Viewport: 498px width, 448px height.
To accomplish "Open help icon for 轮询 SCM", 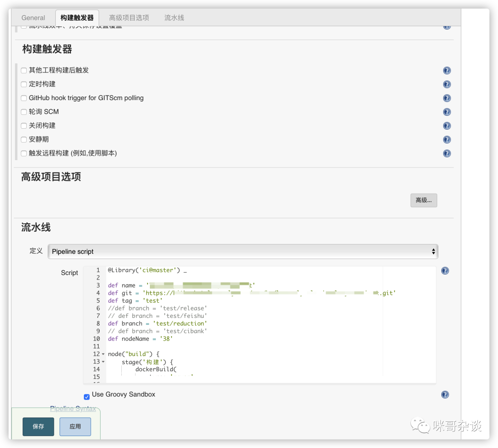I will (446, 112).
